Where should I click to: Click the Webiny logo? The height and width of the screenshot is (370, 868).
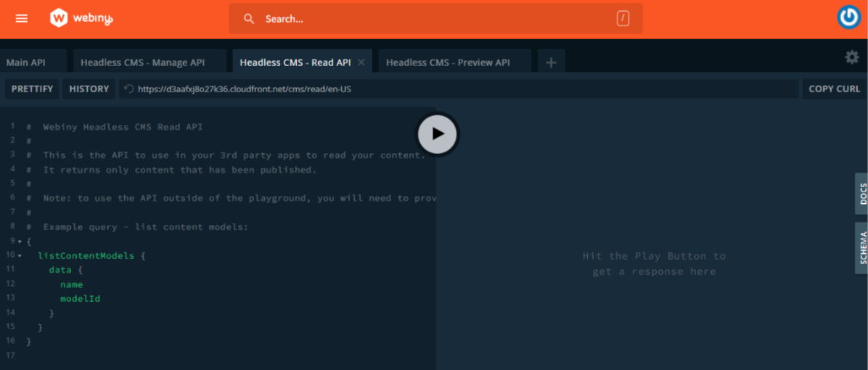coord(81,18)
